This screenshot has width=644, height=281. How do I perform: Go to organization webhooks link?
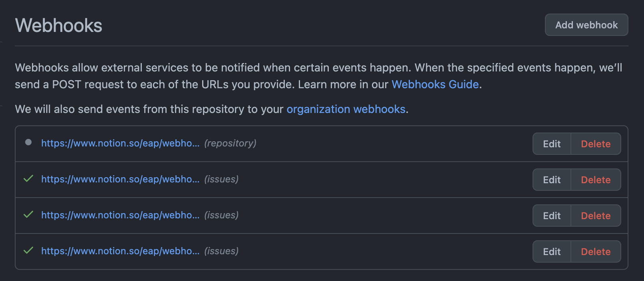[x=346, y=109]
